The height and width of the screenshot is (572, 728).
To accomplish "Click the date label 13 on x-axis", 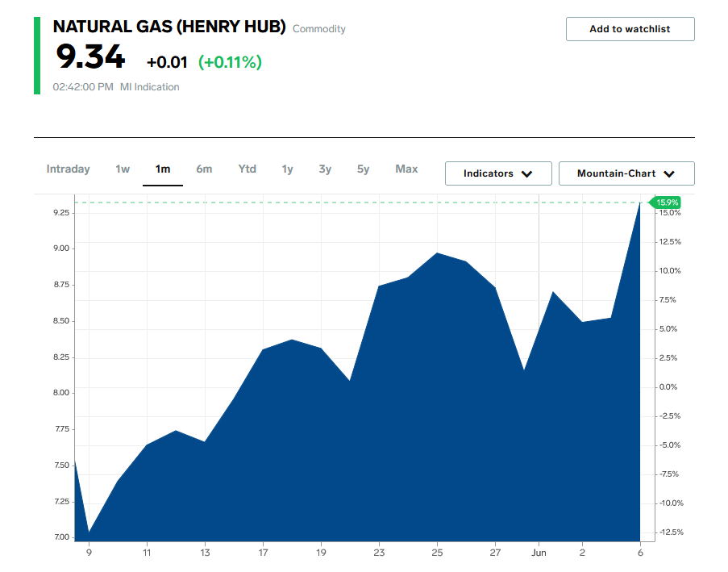I will tap(206, 553).
